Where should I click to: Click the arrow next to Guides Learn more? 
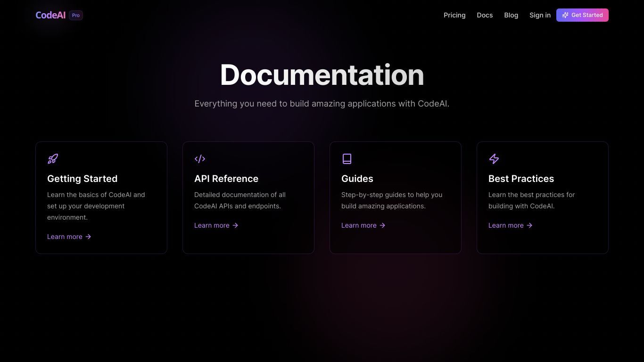tap(382, 225)
